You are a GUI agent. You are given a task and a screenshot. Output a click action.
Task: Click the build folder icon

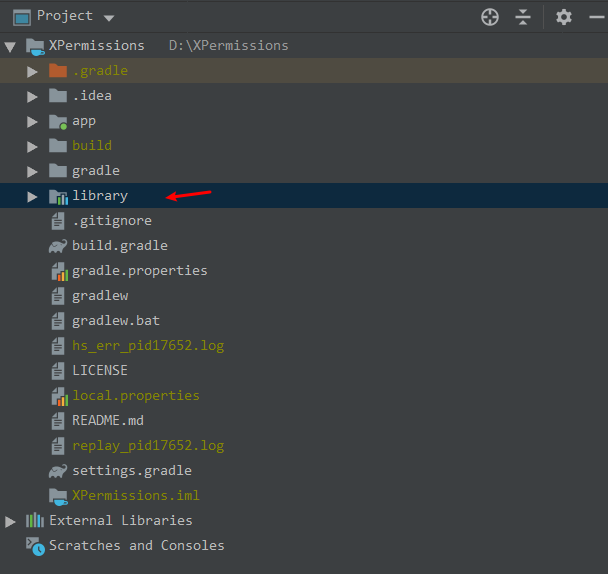click(x=58, y=145)
